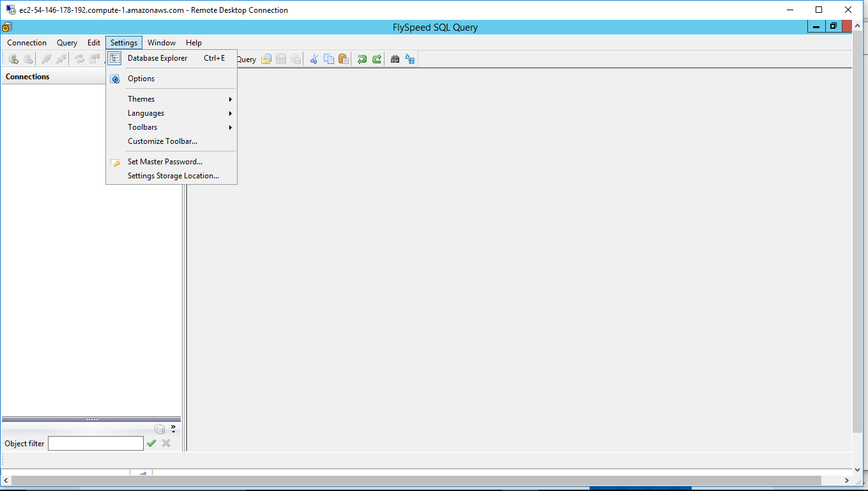
Task: Expand the Toolbars submenu
Action: (x=142, y=127)
